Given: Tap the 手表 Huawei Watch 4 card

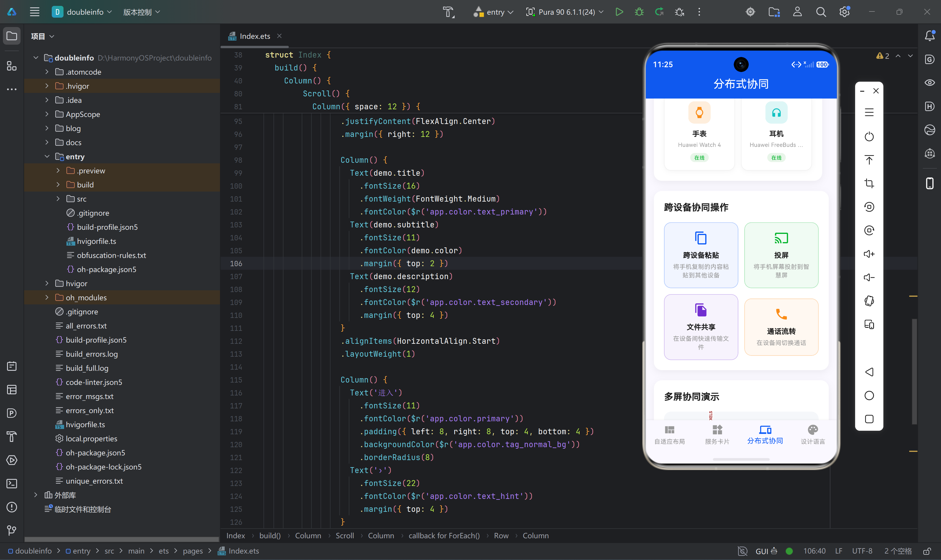Looking at the screenshot, I should point(699,134).
